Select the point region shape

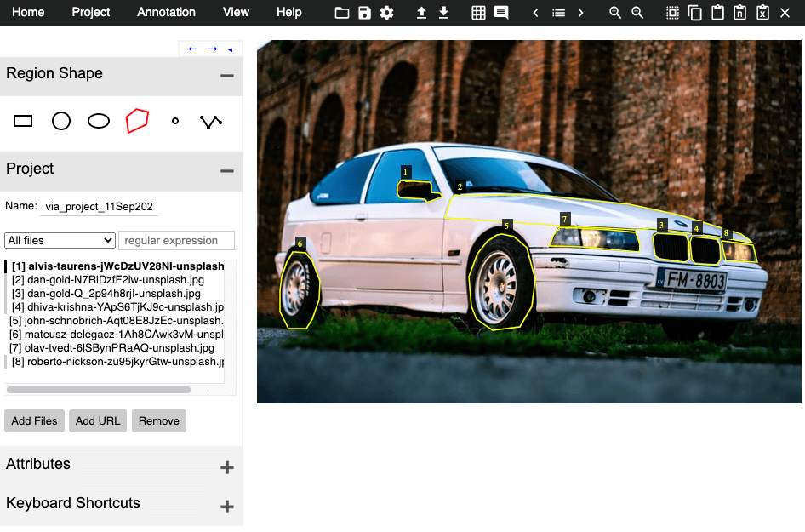point(175,121)
